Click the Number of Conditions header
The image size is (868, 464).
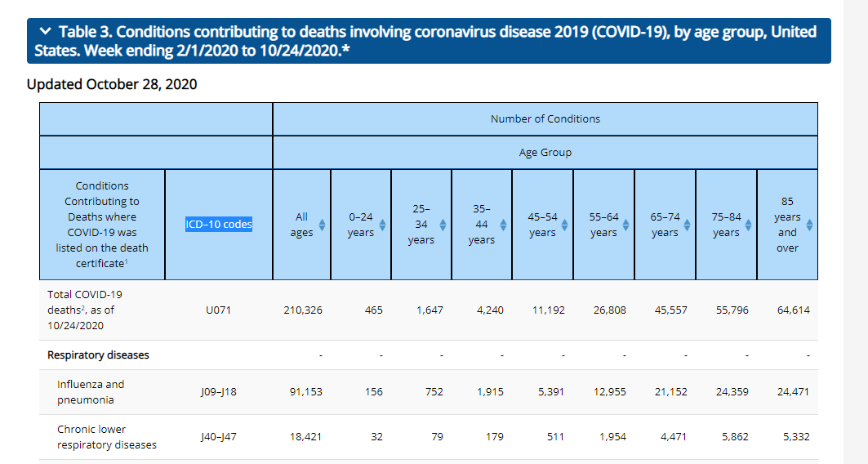tap(545, 118)
